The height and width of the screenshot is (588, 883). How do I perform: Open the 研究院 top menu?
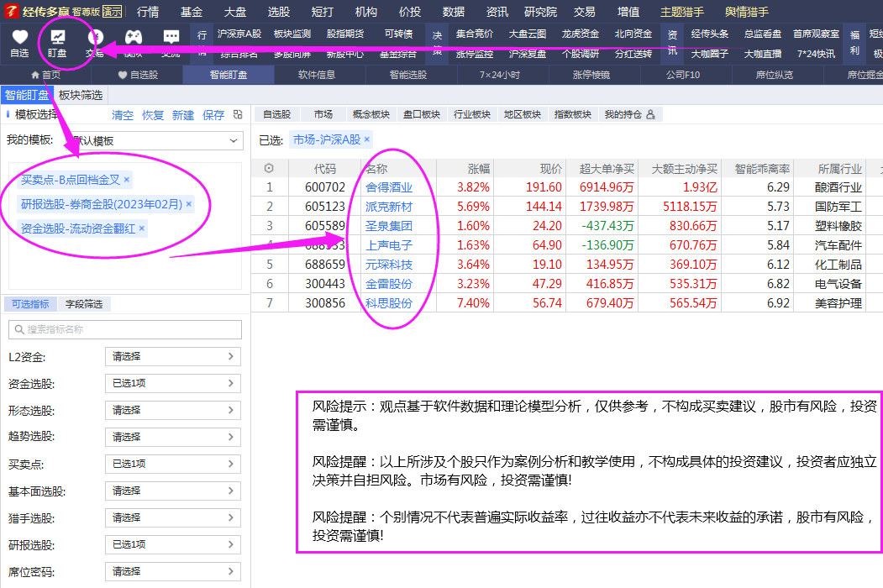(x=540, y=11)
